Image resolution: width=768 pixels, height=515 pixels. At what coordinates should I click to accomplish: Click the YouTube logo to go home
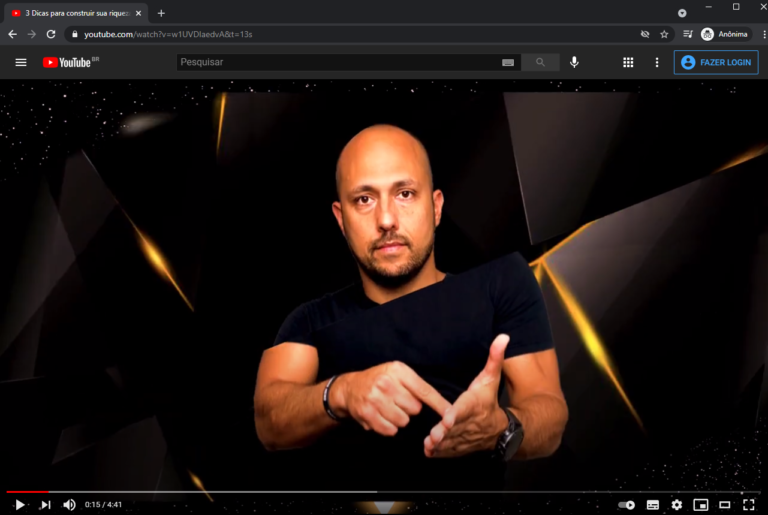coord(70,62)
